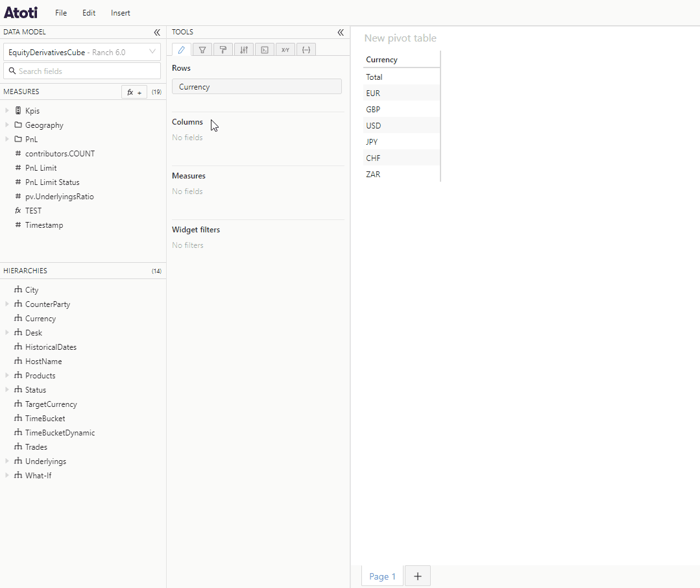Viewport: 700px width, 588px height.
Task: Collapse the Data Model panel
Action: [157, 32]
